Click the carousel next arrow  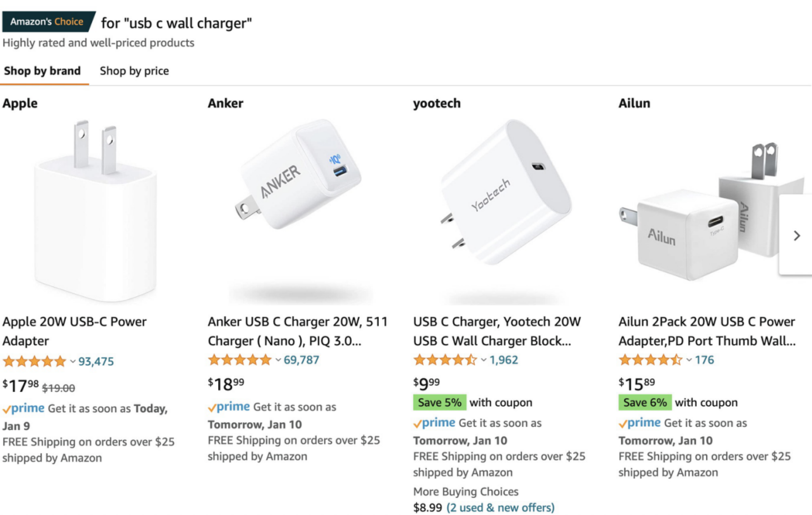coord(797,236)
